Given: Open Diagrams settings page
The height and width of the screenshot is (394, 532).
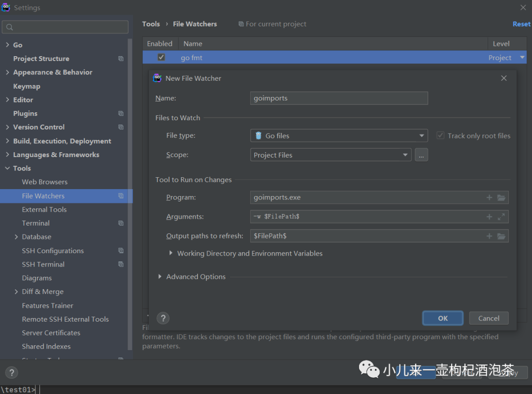Looking at the screenshot, I should coord(36,278).
